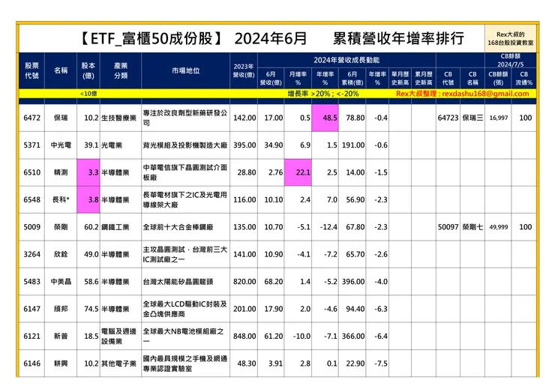Click the company name 榮剛

(61, 227)
